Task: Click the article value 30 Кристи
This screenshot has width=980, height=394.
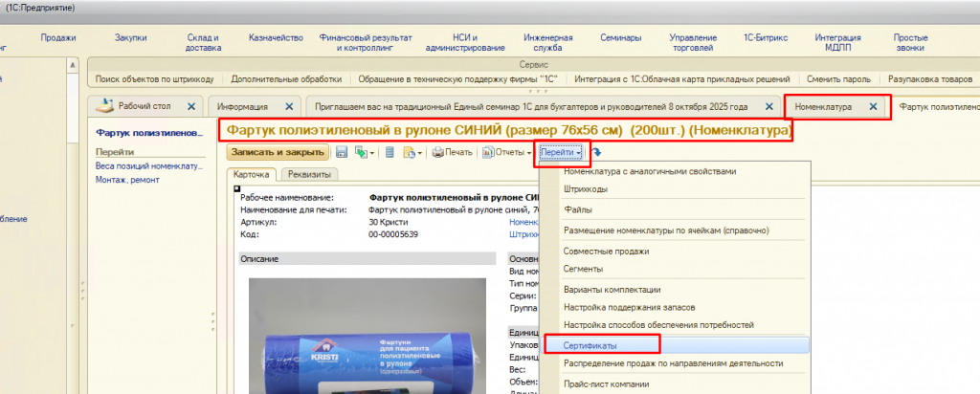Action: tap(389, 222)
